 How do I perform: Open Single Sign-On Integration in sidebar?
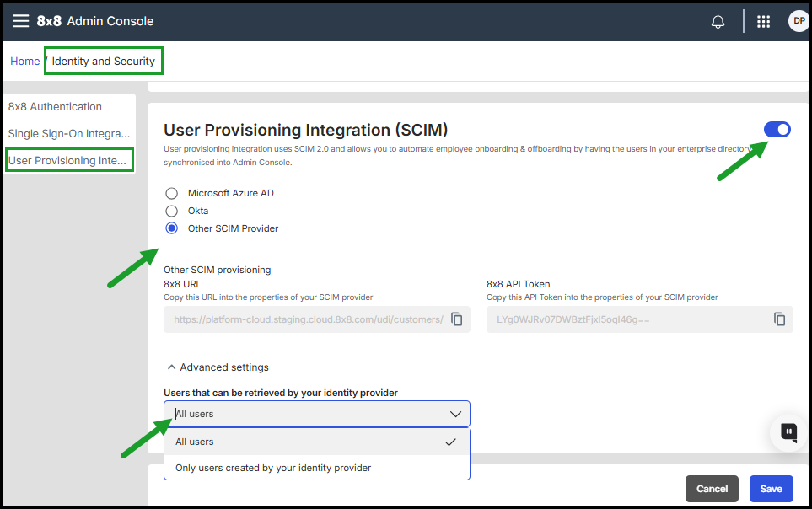tap(69, 134)
